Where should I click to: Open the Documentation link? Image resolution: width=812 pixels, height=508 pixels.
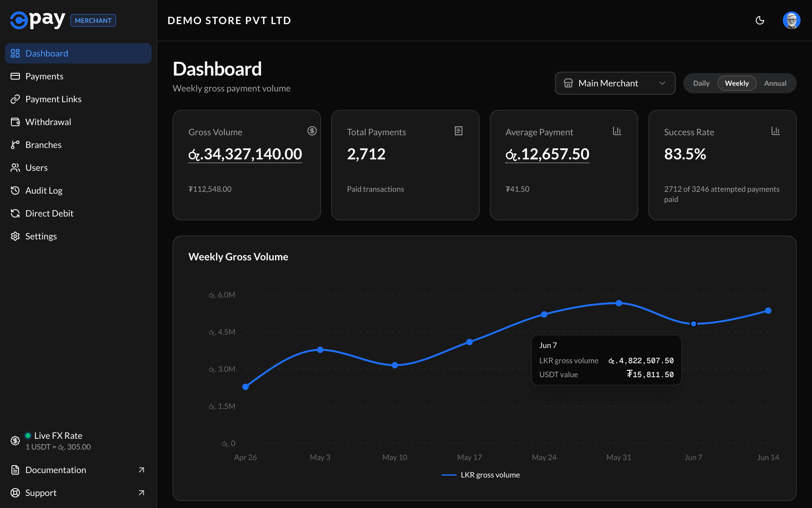click(x=78, y=470)
